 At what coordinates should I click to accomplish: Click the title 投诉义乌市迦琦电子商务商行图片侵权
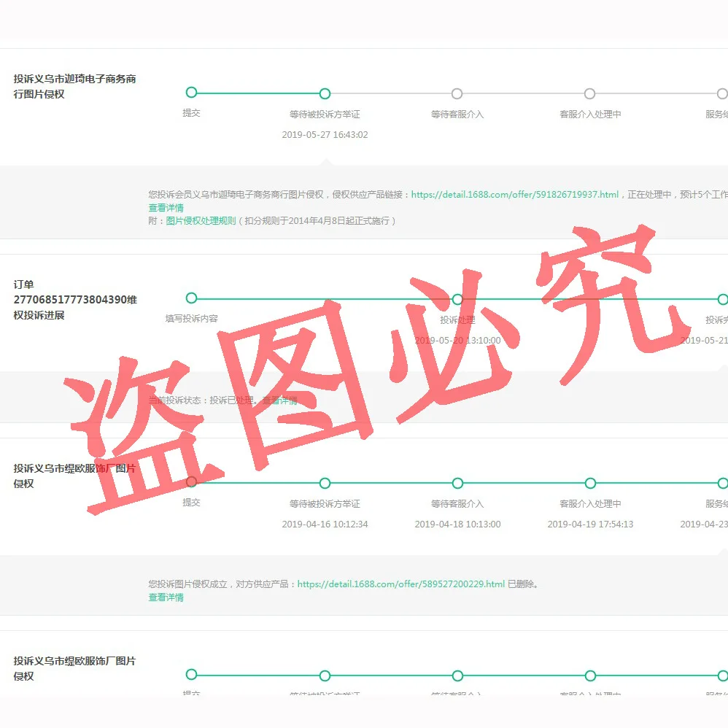pyautogui.click(x=74, y=86)
